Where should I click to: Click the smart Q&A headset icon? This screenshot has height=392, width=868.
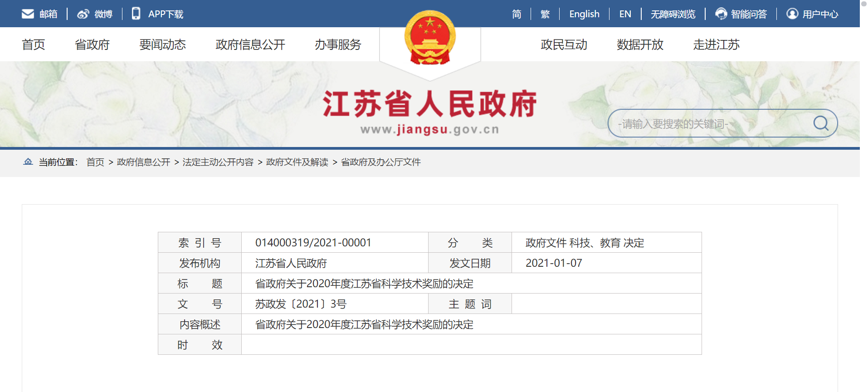[721, 14]
